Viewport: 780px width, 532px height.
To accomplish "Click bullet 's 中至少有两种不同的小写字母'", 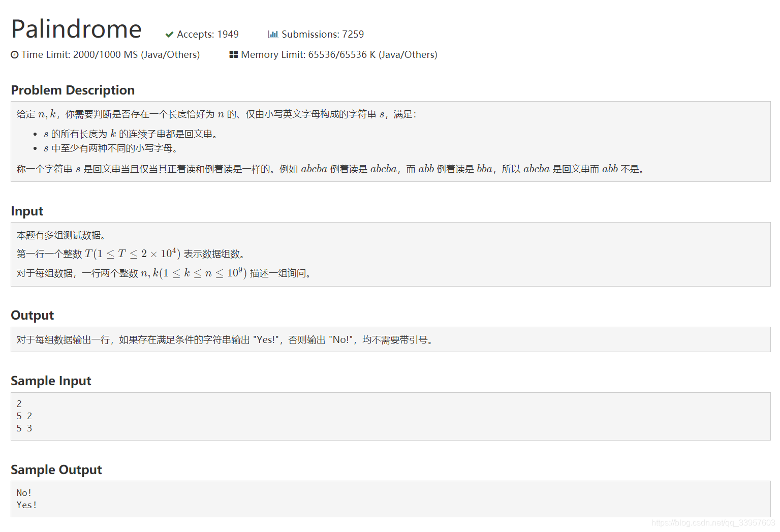I will 110,148.
